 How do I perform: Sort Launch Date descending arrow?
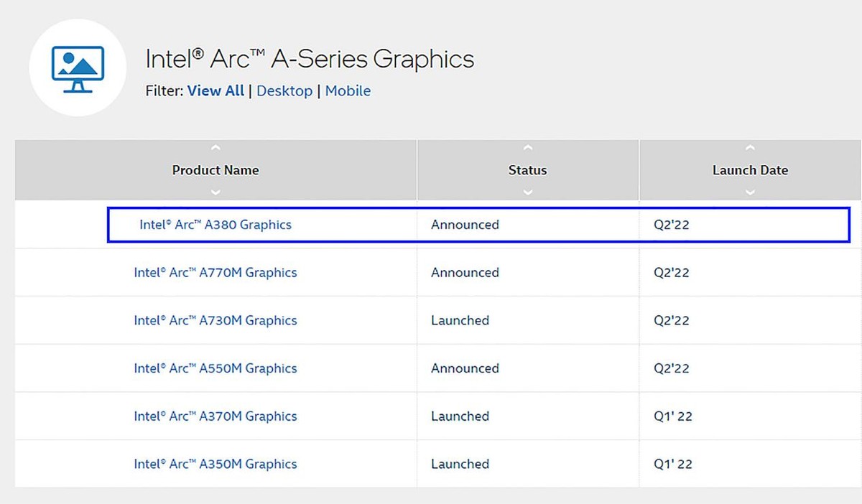click(x=750, y=192)
